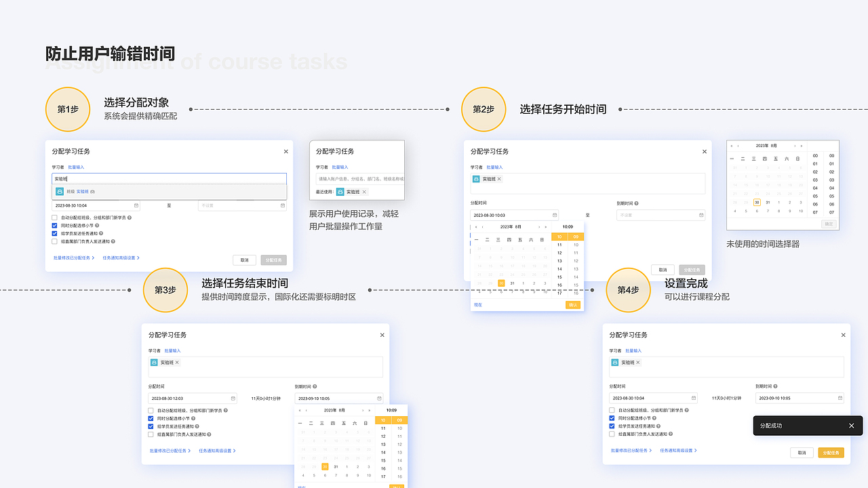The height and width of the screenshot is (488, 868).
Task: Click the 确认 button in the date picker
Action: [573, 305]
